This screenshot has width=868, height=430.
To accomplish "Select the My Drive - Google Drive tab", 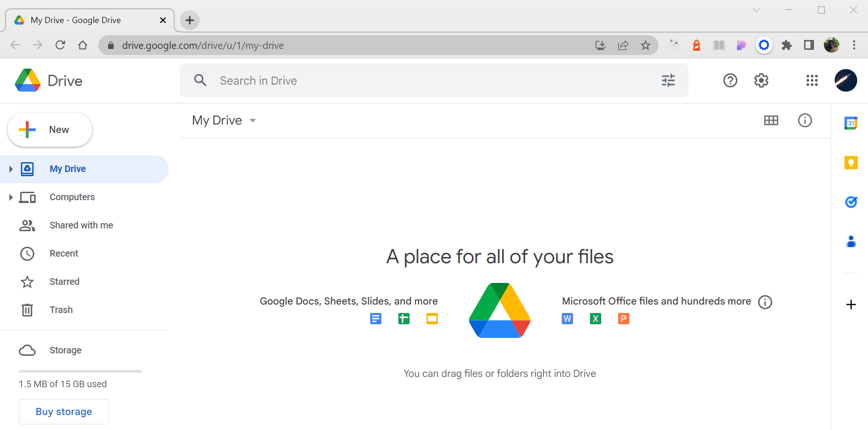I will click(89, 20).
